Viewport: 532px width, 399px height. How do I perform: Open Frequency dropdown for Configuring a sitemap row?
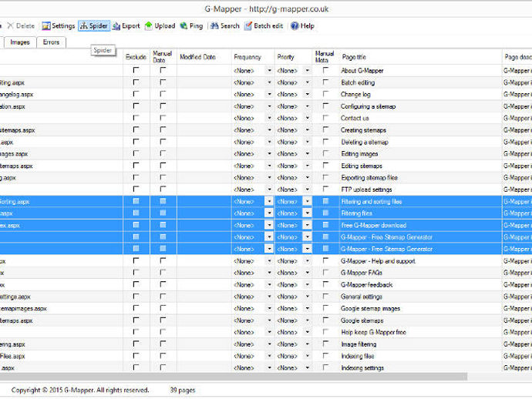click(269, 106)
